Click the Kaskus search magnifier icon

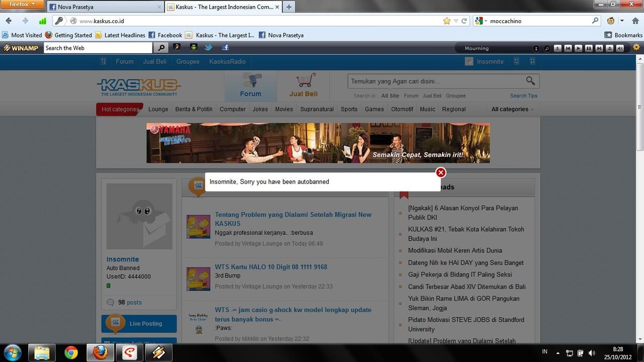coord(531,81)
